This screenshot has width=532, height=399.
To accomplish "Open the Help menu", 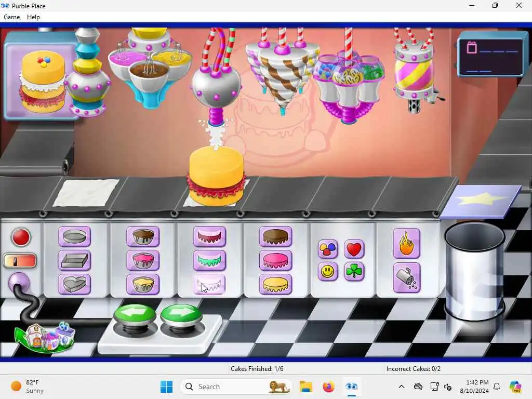I will 33,17.
